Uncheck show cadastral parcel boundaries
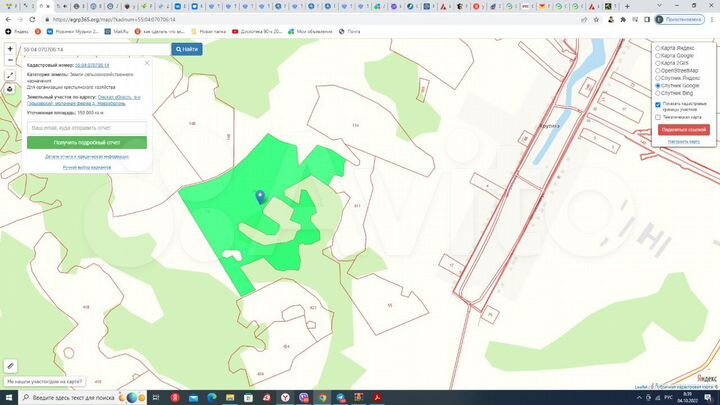 pos(658,105)
